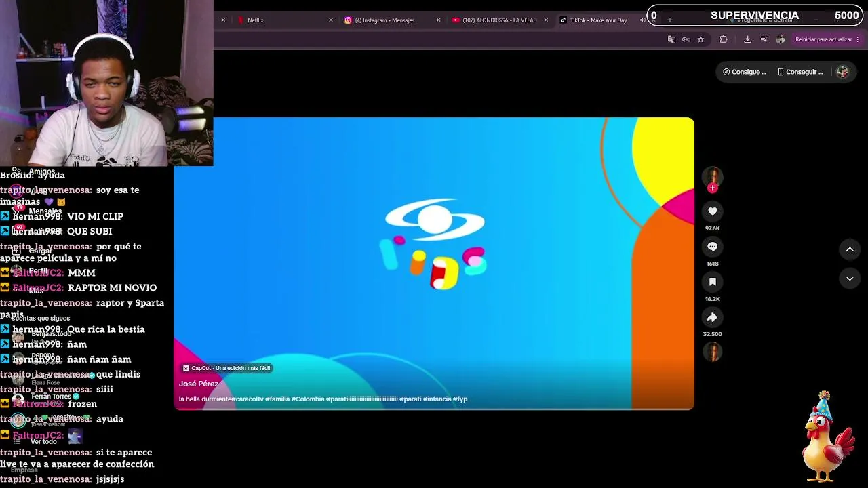Click the Conseguir app button
The width and height of the screenshot is (868, 488).
click(800, 72)
